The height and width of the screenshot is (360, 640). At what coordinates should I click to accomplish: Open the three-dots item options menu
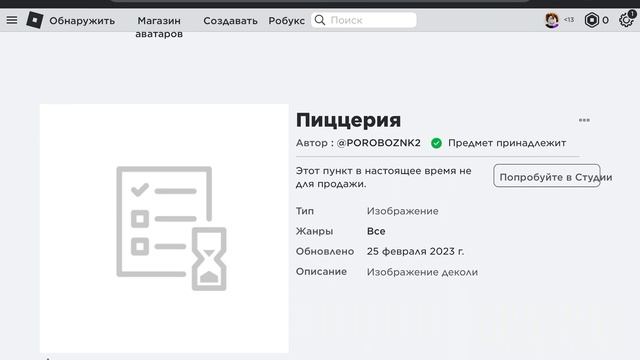point(584,120)
